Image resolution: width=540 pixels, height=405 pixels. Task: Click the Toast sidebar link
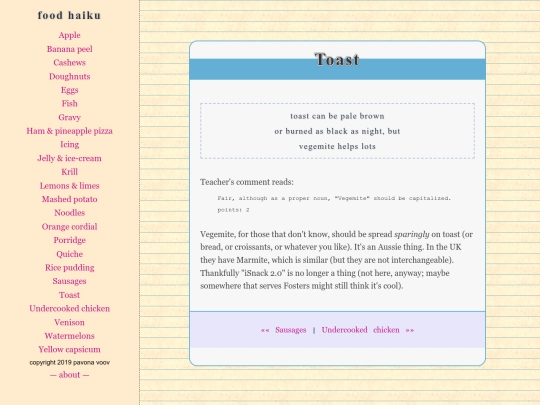[70, 295]
